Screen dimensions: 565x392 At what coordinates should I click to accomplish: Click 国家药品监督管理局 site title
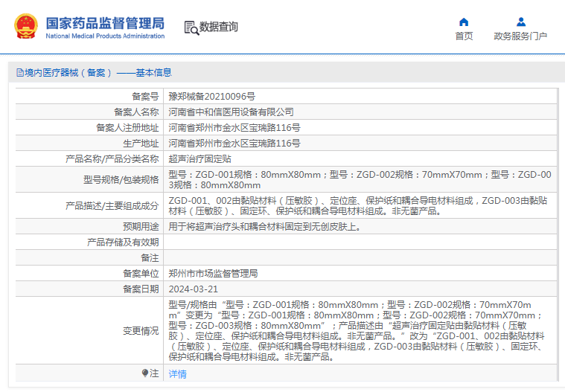tap(105, 23)
